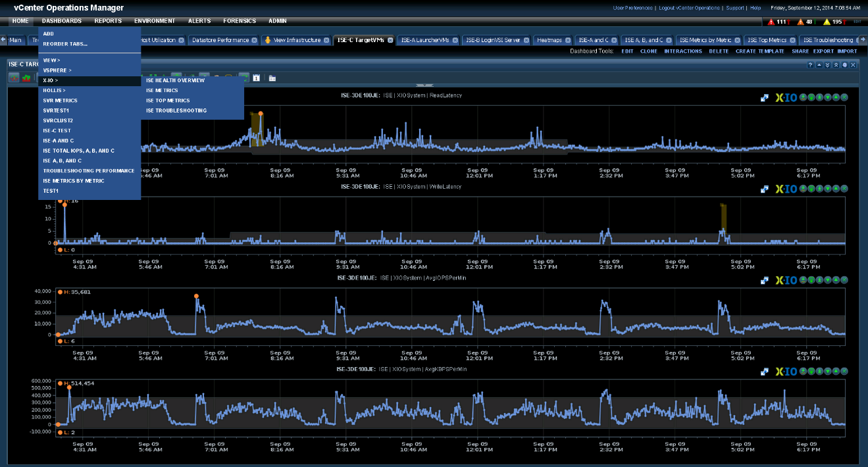
Task: Open chart in new window for AvgIOPSPerMin graph
Action: tap(765, 280)
